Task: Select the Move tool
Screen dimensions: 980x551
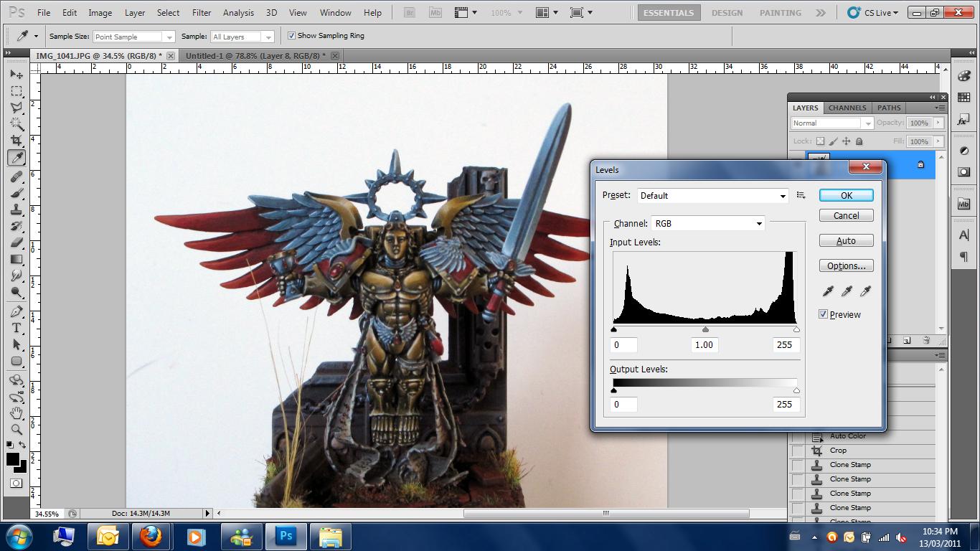Action: pos(17,75)
